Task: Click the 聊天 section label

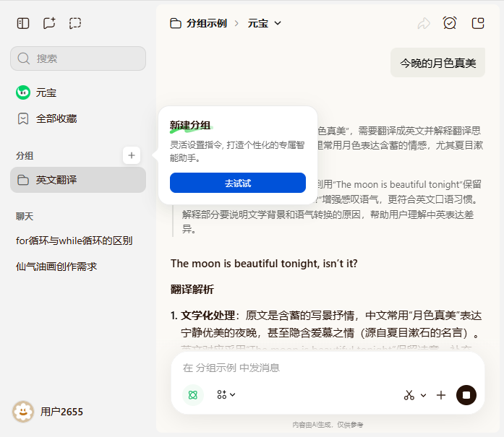Action: (25, 216)
